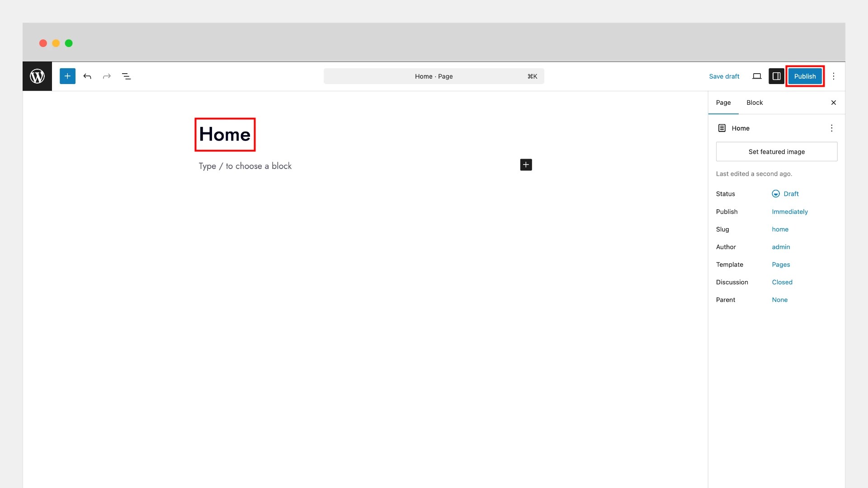Viewport: 868px width, 488px height.
Task: Open the desktop preview view icon
Action: pos(757,76)
